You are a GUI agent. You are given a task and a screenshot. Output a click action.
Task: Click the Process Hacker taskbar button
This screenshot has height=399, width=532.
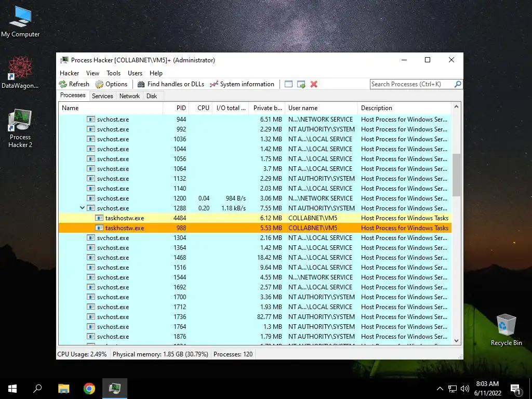click(115, 389)
